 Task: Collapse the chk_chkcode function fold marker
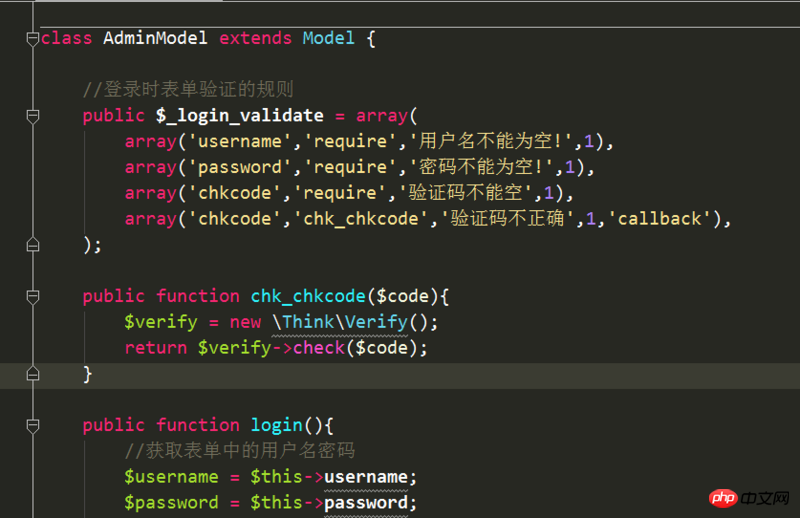pos(33,297)
